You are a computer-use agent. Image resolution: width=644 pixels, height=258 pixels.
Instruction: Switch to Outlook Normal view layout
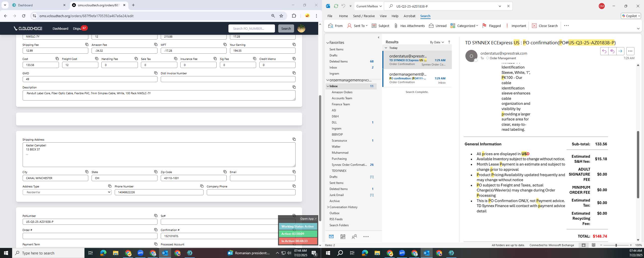(584, 245)
